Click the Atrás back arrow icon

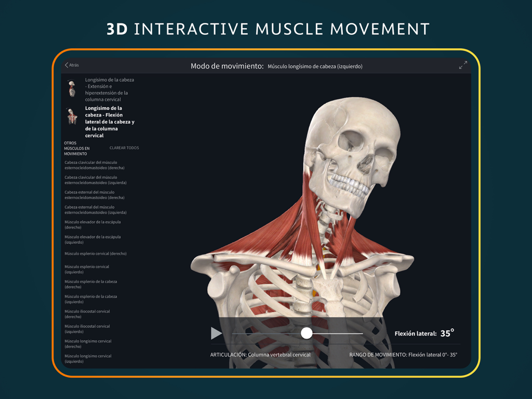68,65
